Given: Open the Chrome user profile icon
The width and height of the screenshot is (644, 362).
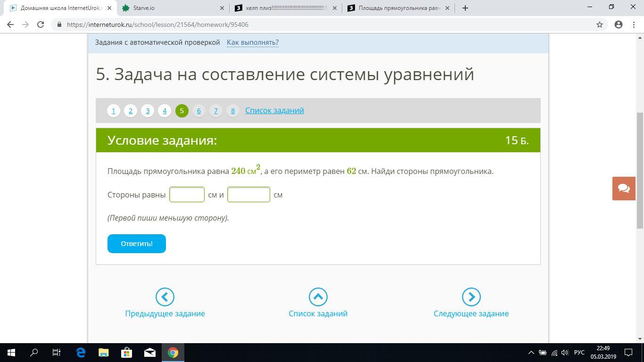Looking at the screenshot, I should [619, 25].
